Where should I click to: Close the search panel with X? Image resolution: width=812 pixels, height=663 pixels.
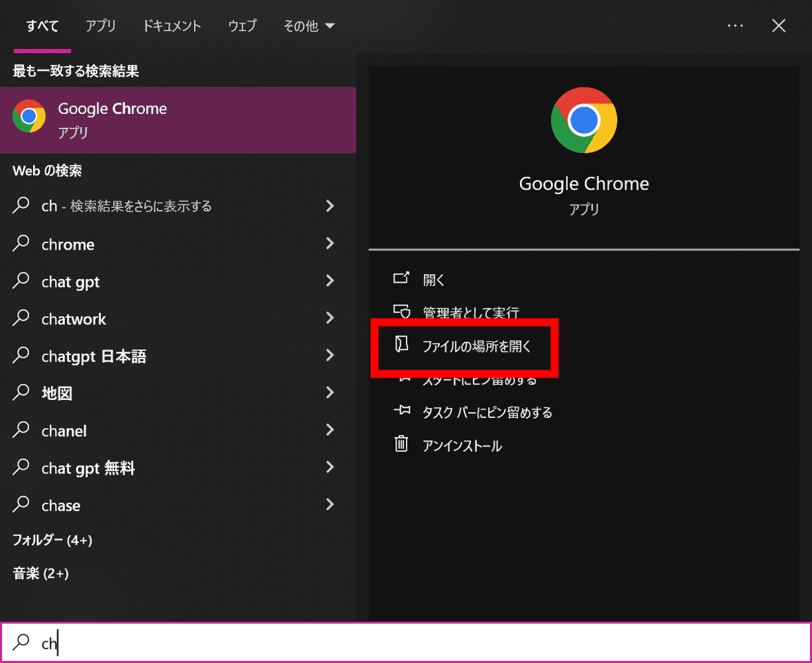coord(779,26)
